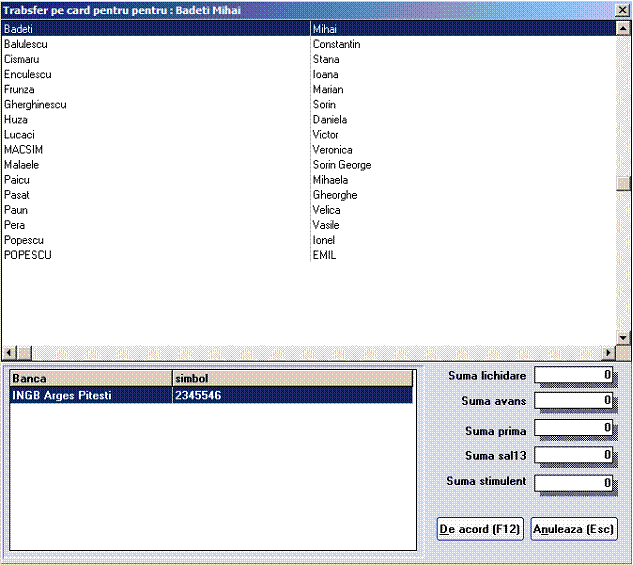The width and height of the screenshot is (633, 565).
Task: Click the horizontal scrollbar right arrow
Action: [x=607, y=353]
